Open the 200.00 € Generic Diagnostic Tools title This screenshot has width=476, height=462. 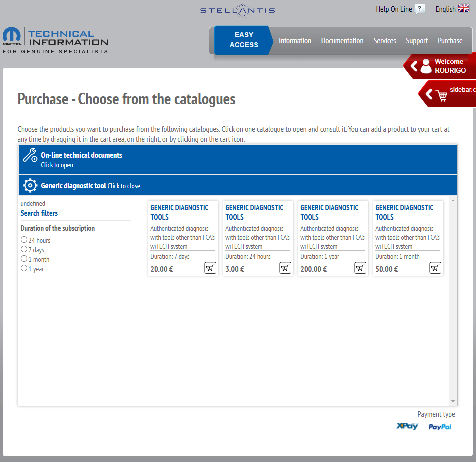329,212
